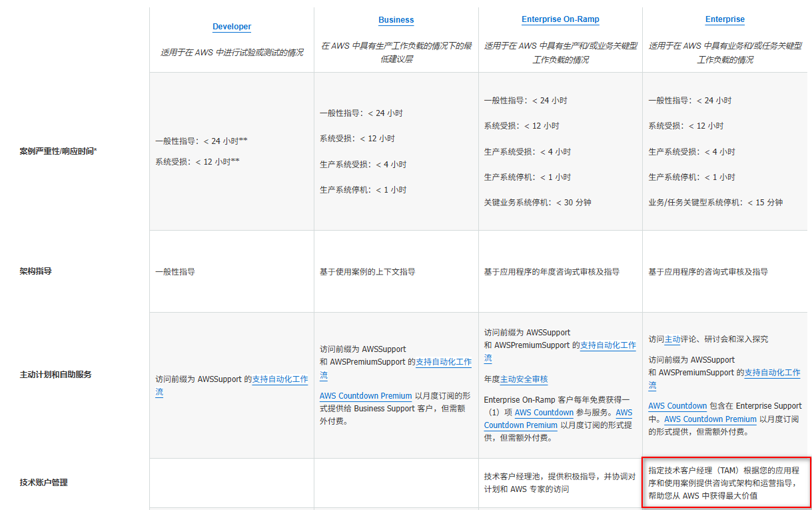This screenshot has height=510, width=812.
Task: Click 一般性指导: < 24 小时 in Enterprise column
Action: (689, 101)
